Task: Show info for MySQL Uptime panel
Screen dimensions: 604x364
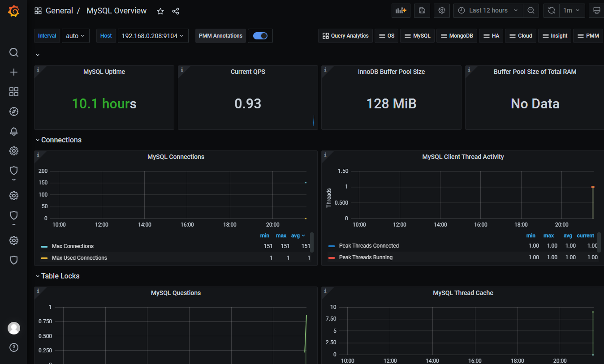Action: 38,69
